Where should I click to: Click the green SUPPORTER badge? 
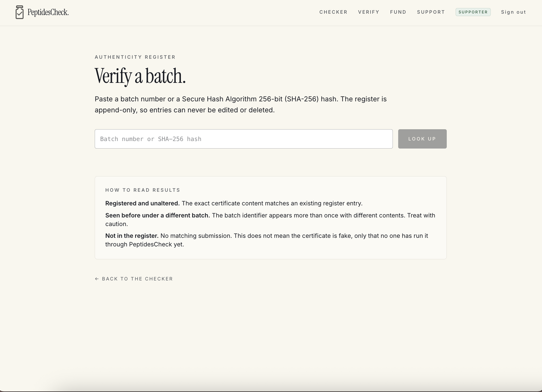click(x=473, y=12)
